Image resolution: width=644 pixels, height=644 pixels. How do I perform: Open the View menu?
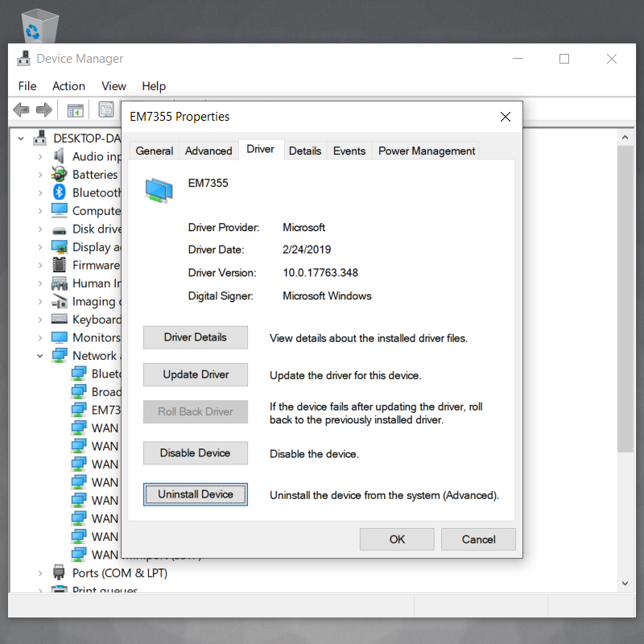114,86
